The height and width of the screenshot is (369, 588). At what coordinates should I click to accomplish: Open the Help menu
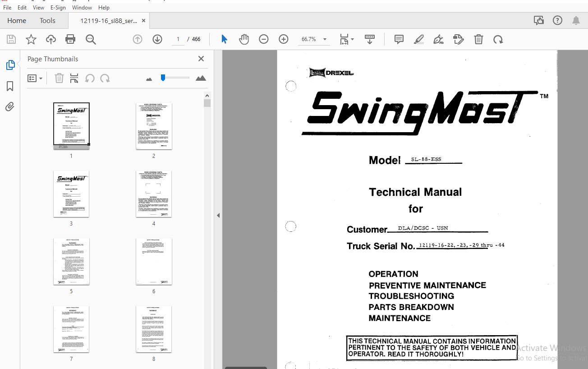104,8
